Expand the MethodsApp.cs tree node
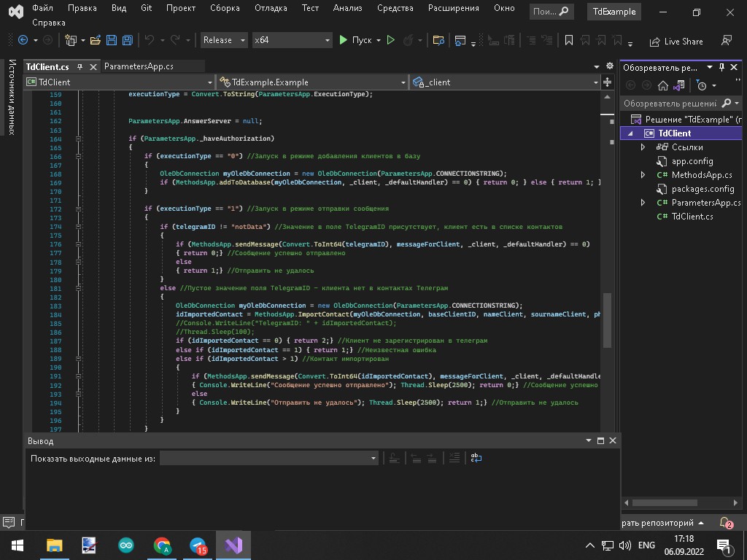747x560 pixels. click(643, 175)
